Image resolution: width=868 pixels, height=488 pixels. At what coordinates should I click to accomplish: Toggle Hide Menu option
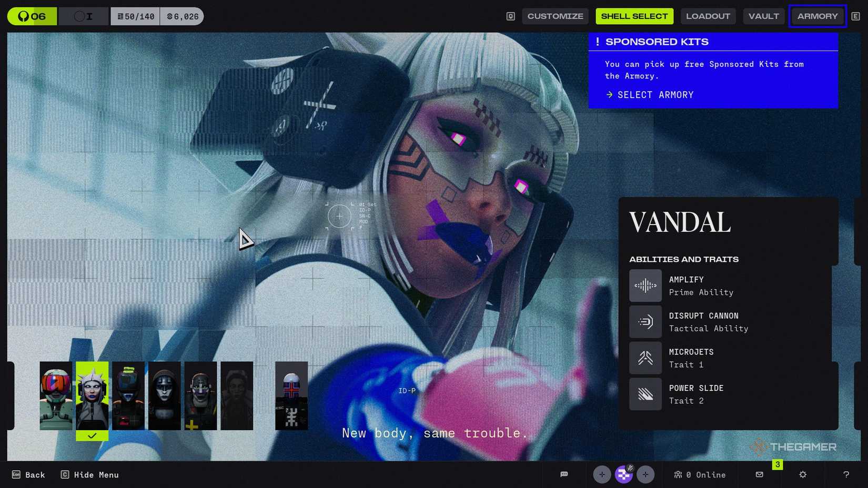point(89,474)
